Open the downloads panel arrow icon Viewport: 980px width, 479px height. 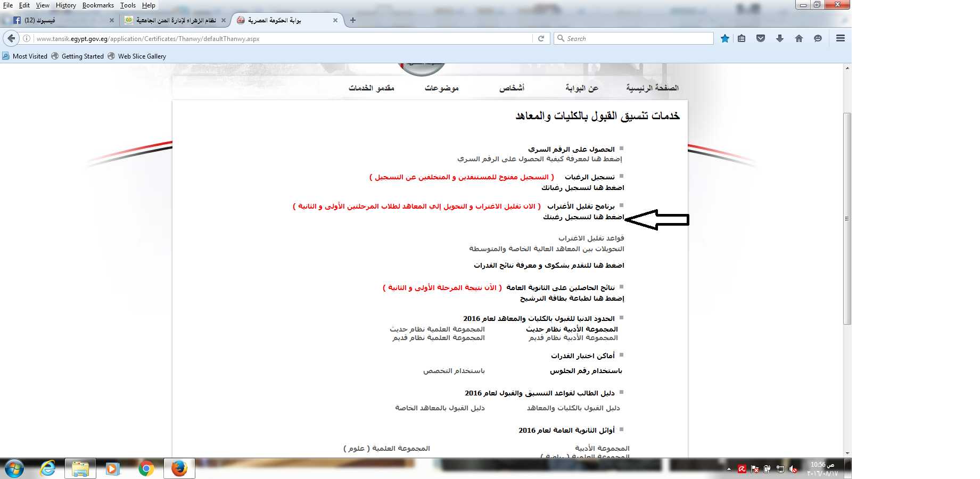(x=780, y=38)
